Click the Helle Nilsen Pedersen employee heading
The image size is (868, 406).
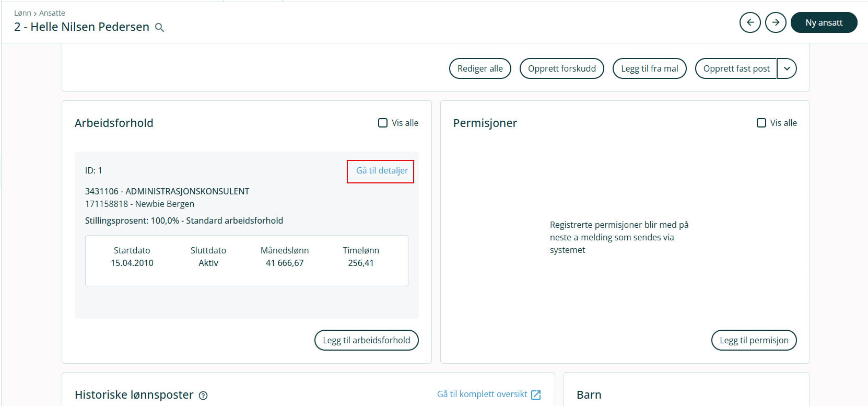tap(82, 27)
